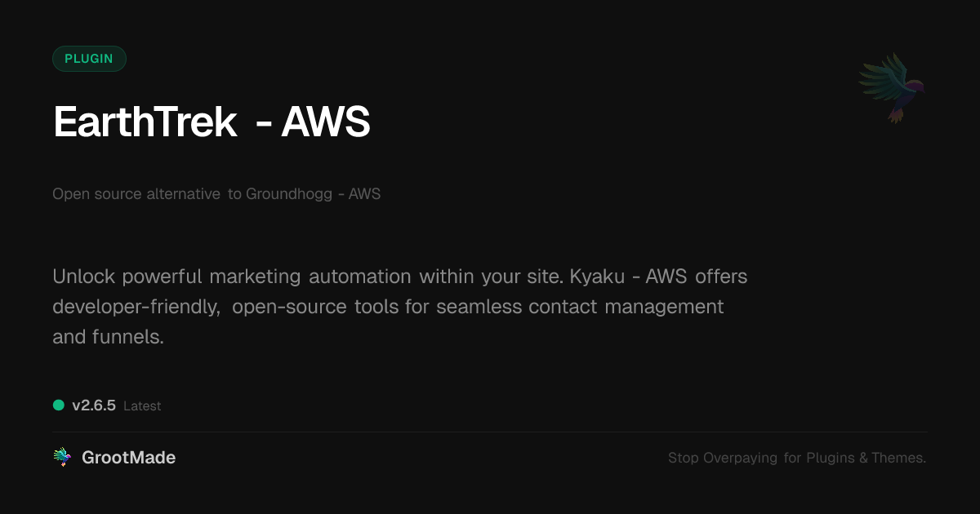
Task: Click 'and funnels.' description last line
Action: pos(108,336)
